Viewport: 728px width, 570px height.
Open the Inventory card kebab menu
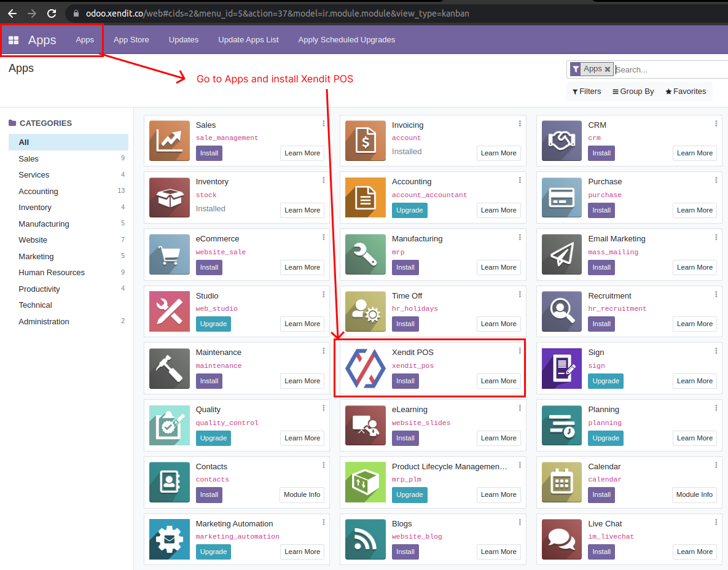pyautogui.click(x=324, y=180)
